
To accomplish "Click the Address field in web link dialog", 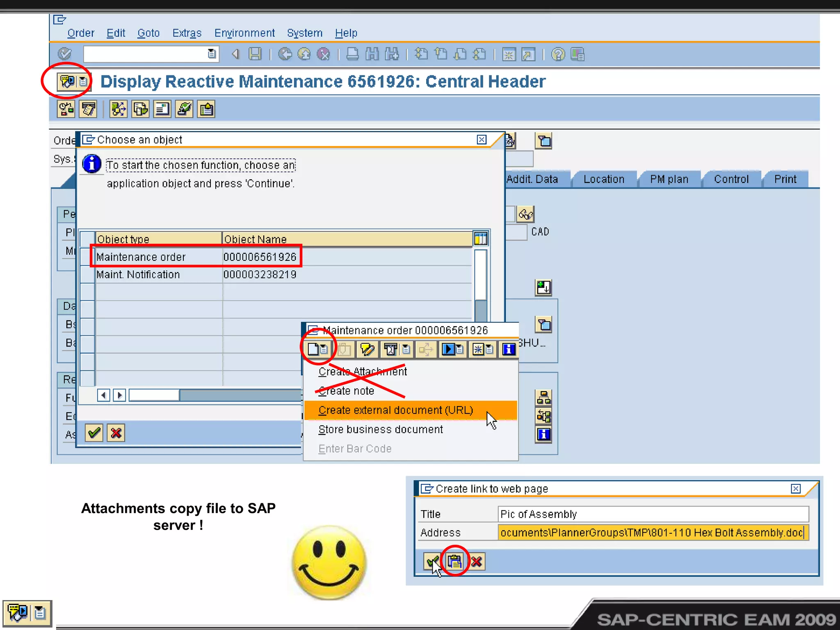I will 653,532.
